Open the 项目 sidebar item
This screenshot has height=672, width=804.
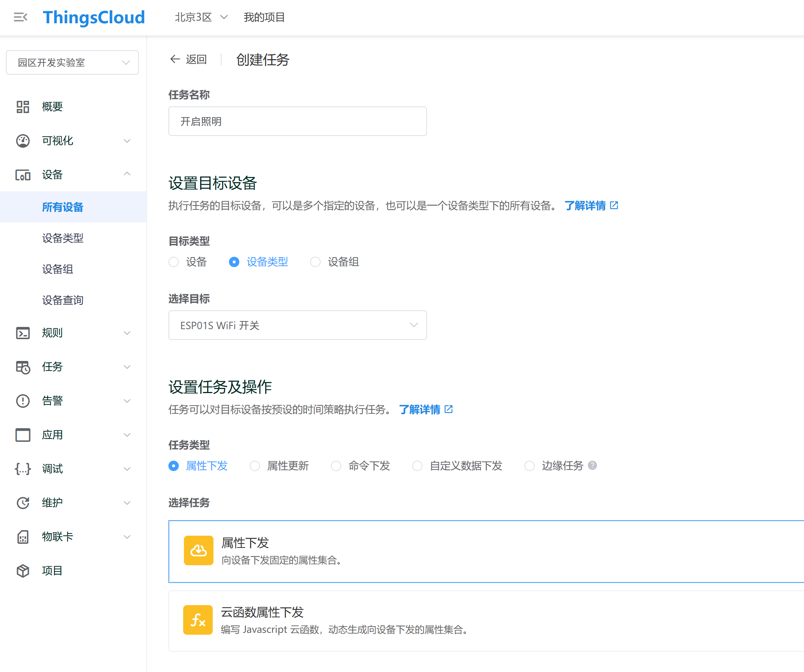point(73,571)
